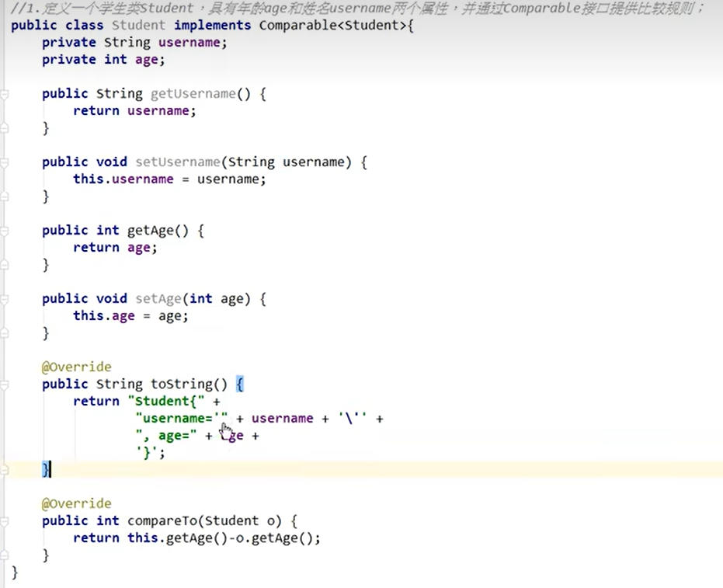
Task: Click fold end marker closing getUsername
Action: coord(4,128)
